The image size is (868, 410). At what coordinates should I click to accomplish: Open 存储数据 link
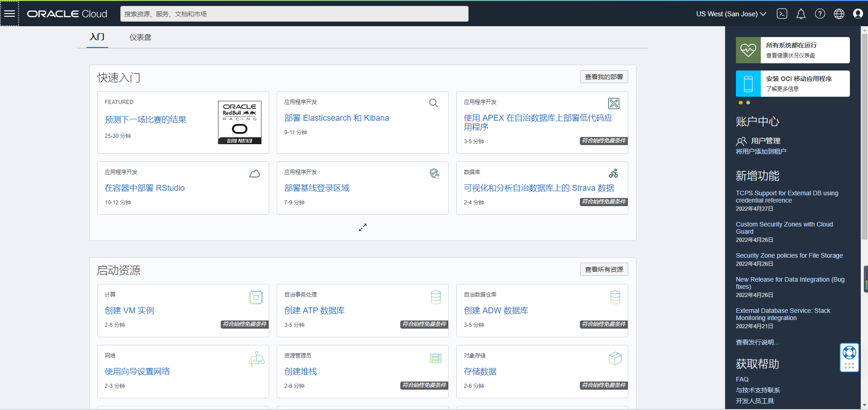click(480, 372)
